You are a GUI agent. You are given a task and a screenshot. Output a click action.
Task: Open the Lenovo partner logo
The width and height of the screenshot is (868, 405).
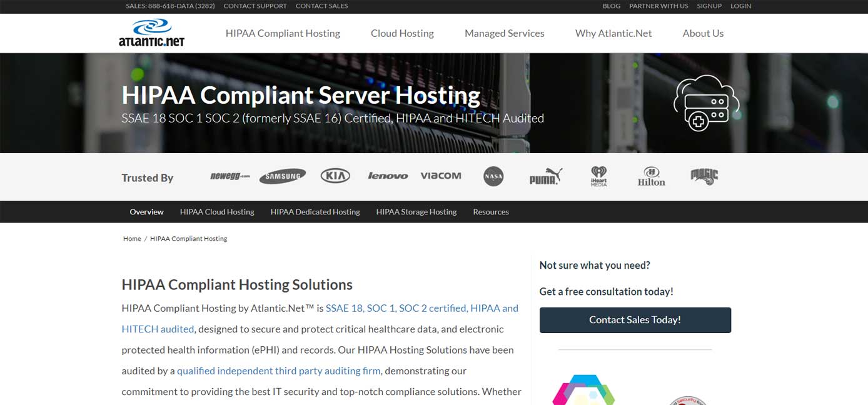(x=388, y=176)
